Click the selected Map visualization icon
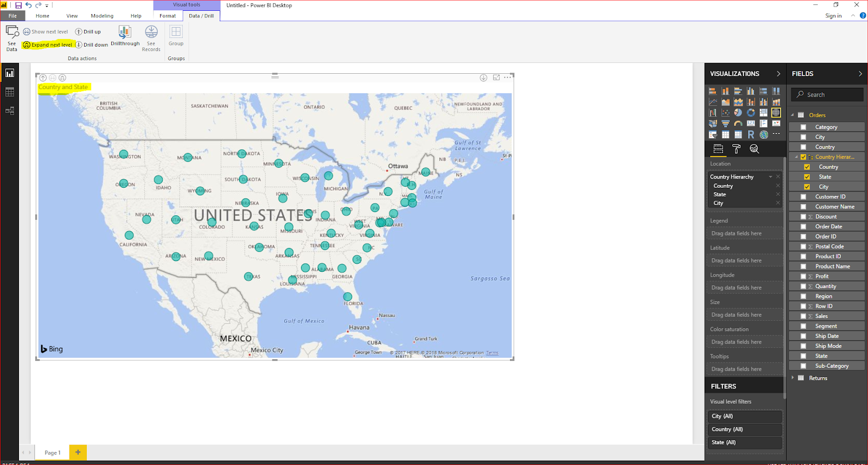 pyautogui.click(x=776, y=113)
